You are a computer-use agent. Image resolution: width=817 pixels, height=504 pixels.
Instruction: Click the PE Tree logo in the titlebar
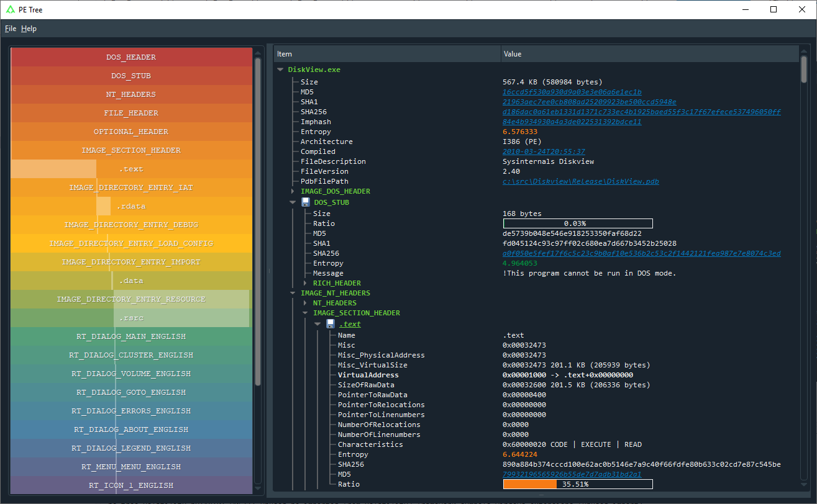point(10,9)
